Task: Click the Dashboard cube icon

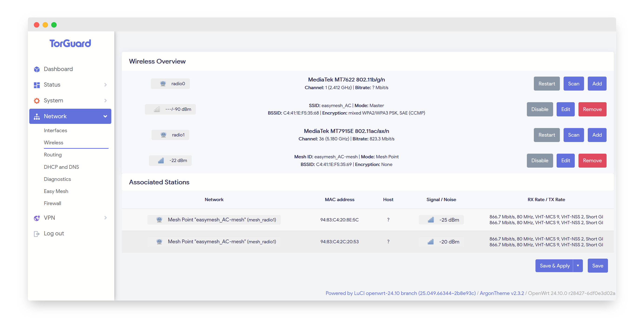Action: point(37,69)
